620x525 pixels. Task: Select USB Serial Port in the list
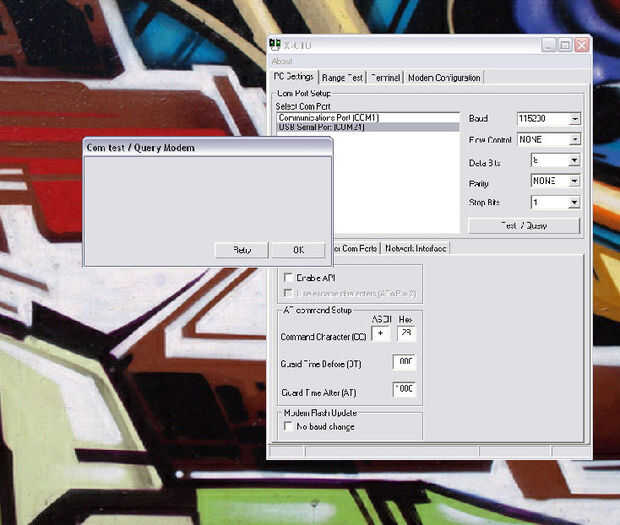point(368,127)
